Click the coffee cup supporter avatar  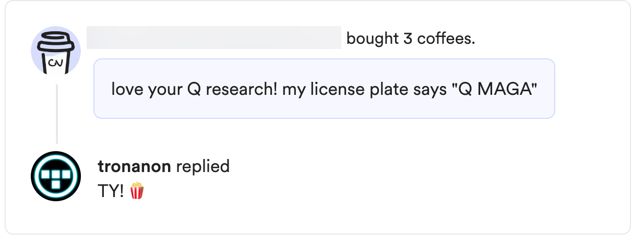(x=56, y=52)
